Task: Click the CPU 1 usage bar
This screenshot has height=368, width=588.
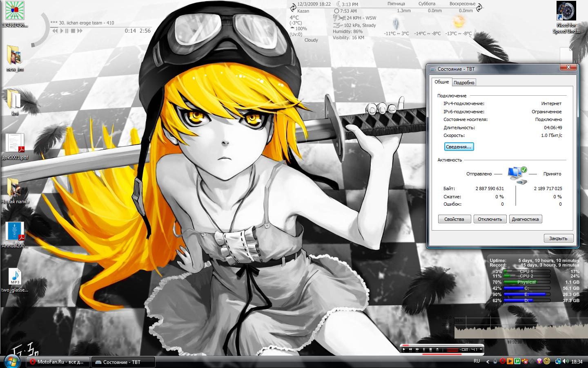Action: tap(527, 271)
